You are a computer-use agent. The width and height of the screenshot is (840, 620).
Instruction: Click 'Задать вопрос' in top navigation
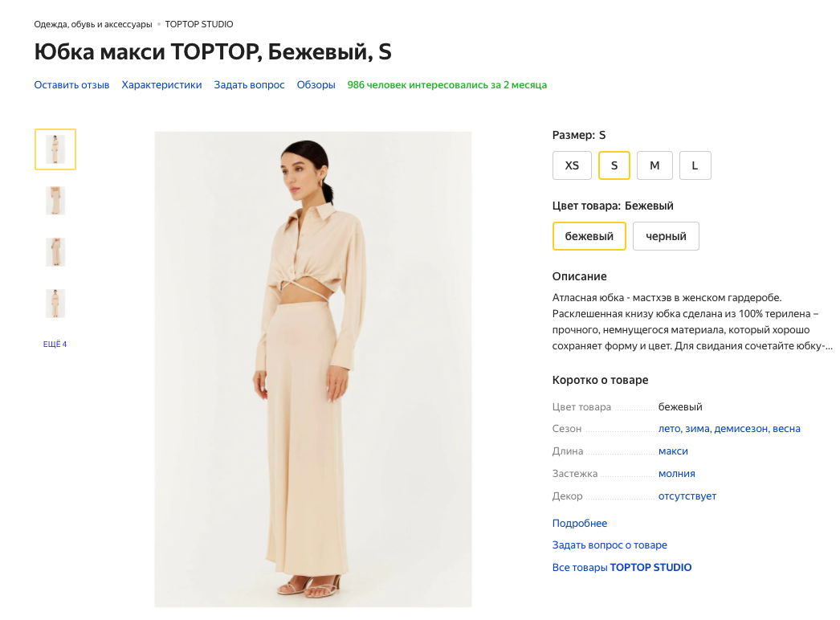tap(249, 84)
